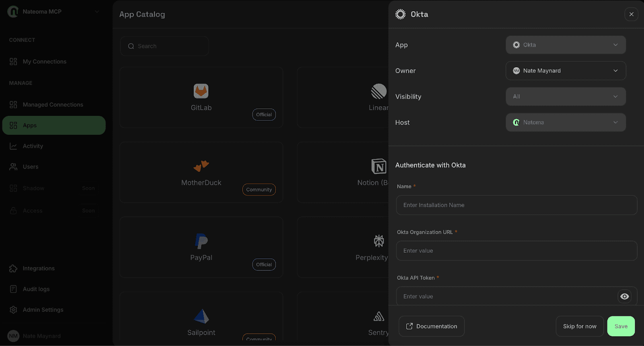Open the App dropdown showing Okta
This screenshot has height=346, width=644.
566,45
